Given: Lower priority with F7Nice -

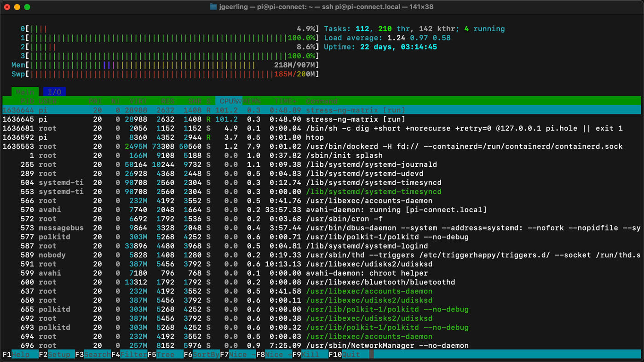Looking at the screenshot, I should [237, 354].
